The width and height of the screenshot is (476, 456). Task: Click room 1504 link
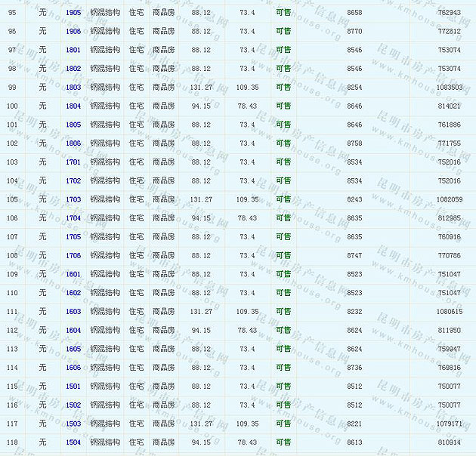73,442
